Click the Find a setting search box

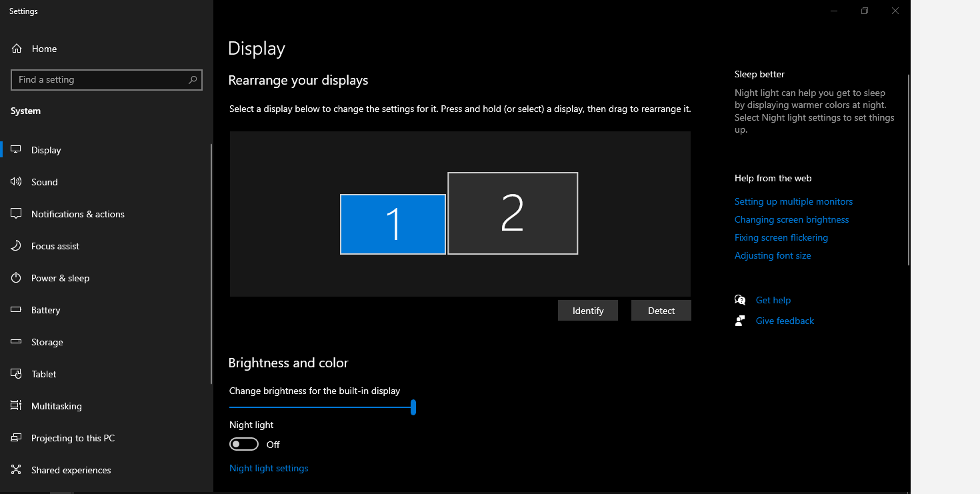(107, 79)
